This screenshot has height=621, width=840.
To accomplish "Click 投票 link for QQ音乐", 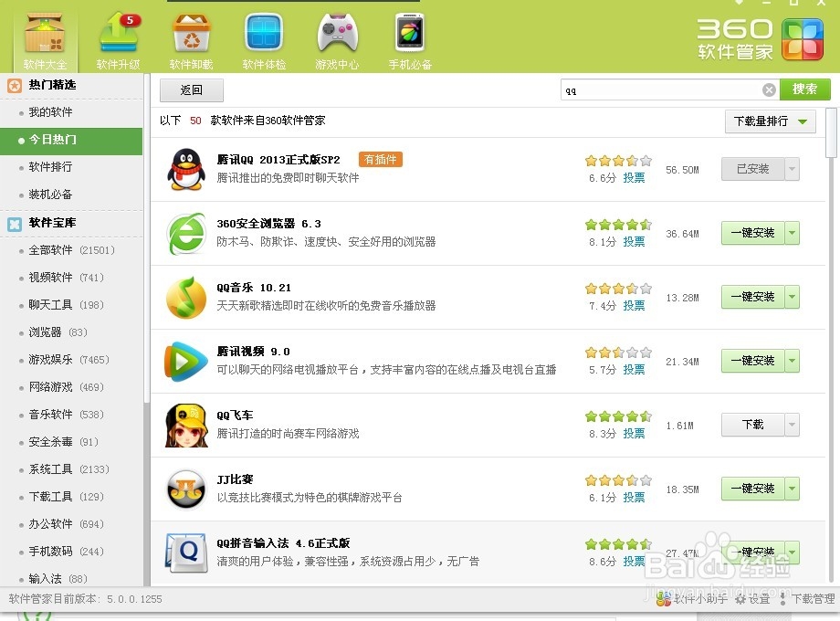I will click(x=634, y=305).
